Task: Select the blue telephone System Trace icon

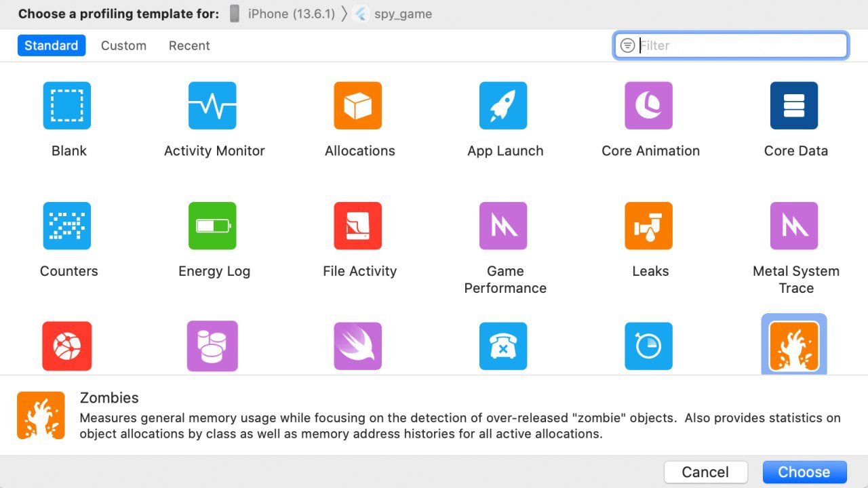Action: pyautogui.click(x=503, y=346)
